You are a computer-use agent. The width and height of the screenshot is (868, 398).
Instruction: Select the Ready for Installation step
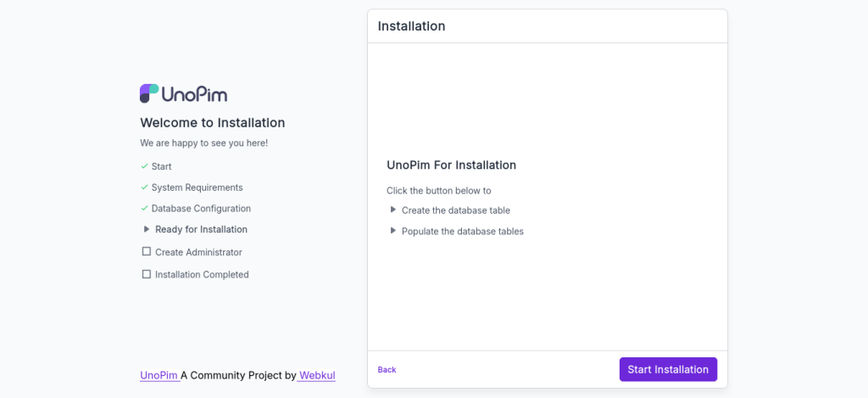tap(202, 229)
